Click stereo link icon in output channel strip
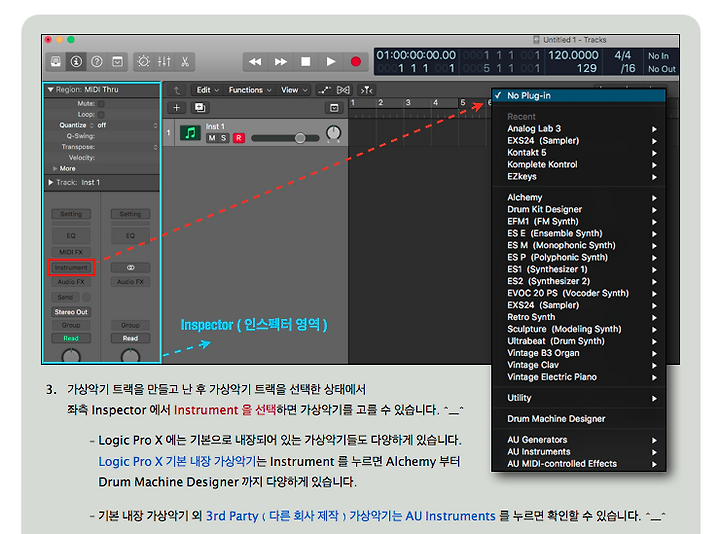Viewport: 720px width, 534px height. [130, 267]
